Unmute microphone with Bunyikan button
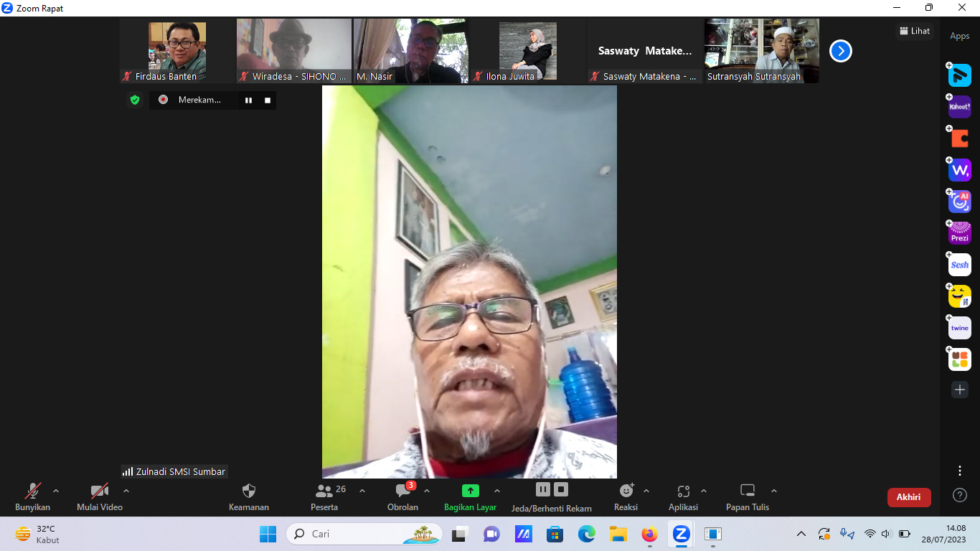This screenshot has width=980, height=551. [x=32, y=497]
